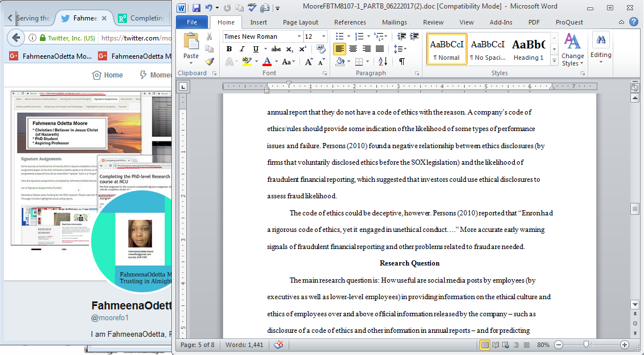Open the numbering list dropdown arrow
Screen dimensions: 644x355
[368, 36]
